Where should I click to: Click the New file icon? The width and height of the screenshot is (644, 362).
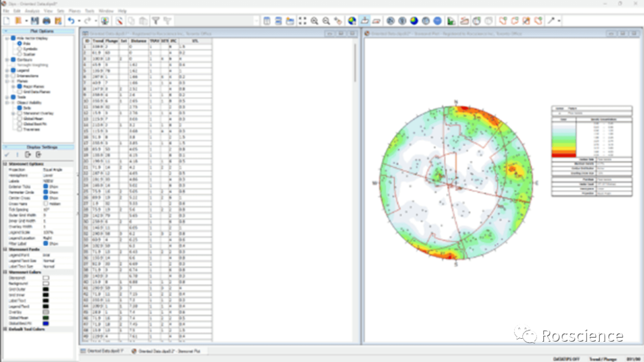pos(7,21)
